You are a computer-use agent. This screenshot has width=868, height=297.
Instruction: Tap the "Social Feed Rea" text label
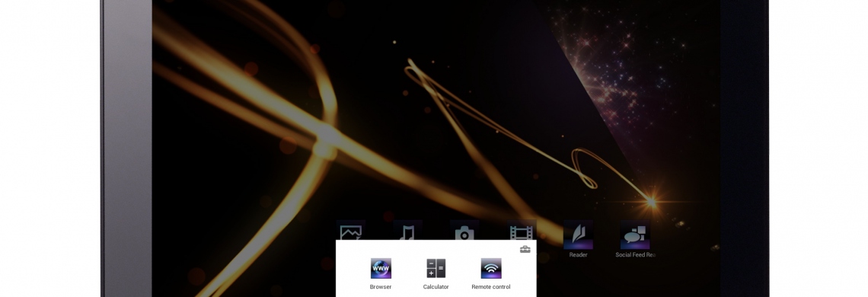point(636,255)
